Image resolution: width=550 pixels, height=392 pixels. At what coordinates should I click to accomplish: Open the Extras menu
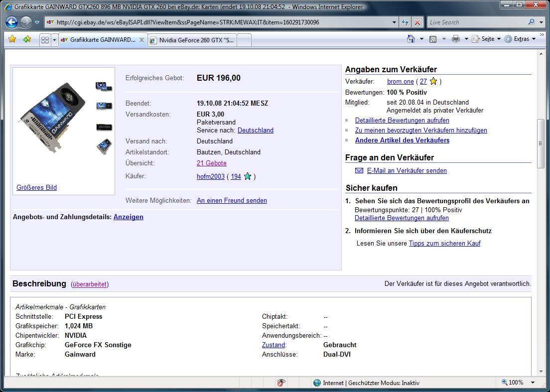[520, 39]
